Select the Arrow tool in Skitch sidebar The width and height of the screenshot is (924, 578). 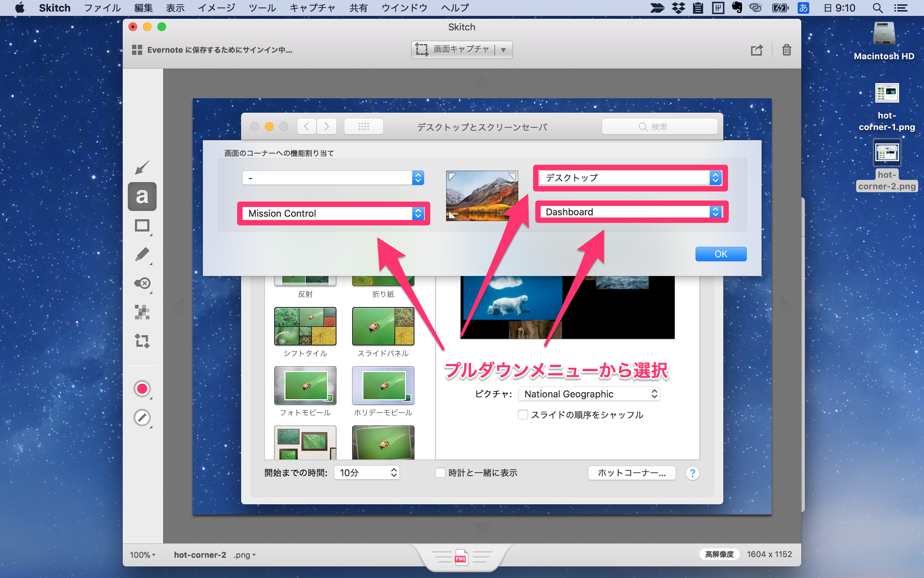pyautogui.click(x=142, y=167)
